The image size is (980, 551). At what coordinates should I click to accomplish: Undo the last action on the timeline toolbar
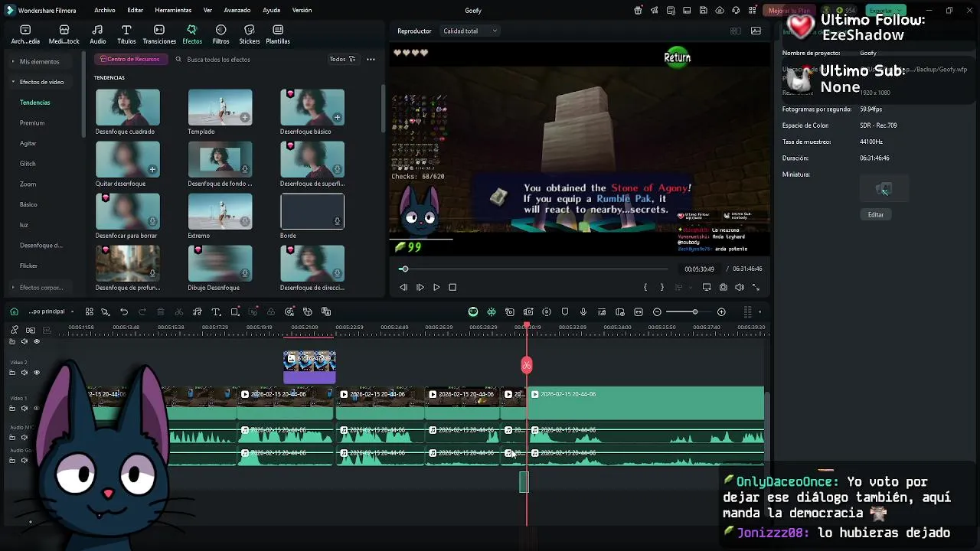tap(124, 311)
